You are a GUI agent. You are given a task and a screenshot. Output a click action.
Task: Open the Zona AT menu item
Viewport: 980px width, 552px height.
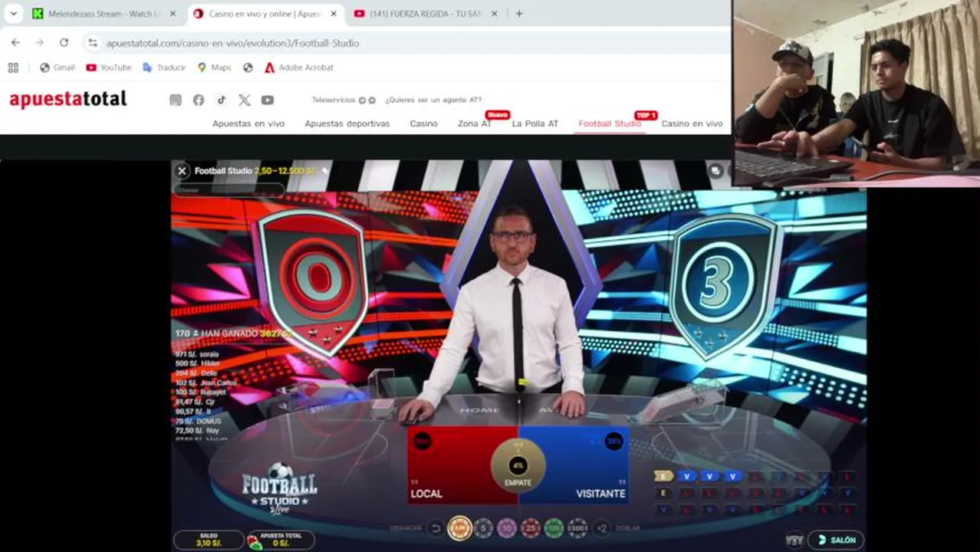point(475,123)
